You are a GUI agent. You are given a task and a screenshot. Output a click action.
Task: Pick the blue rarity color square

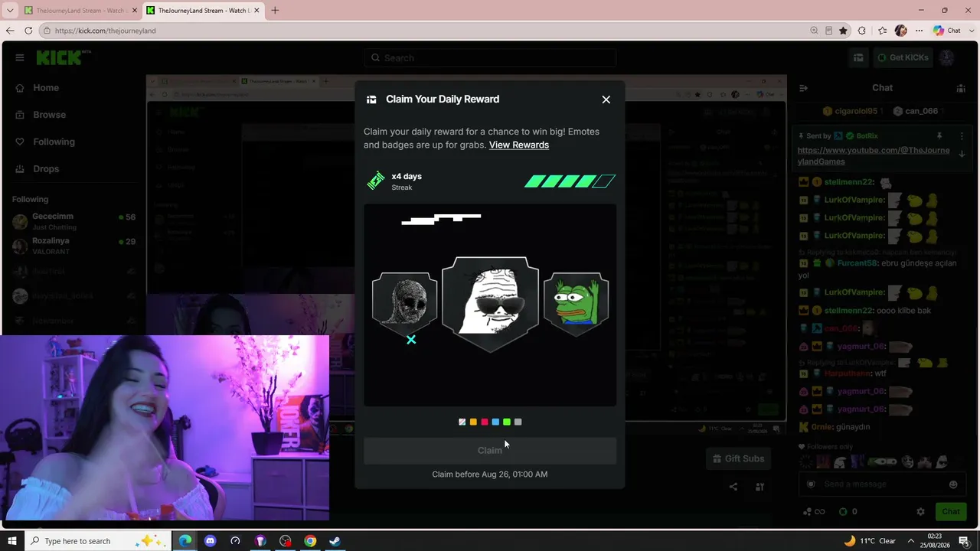495,422
